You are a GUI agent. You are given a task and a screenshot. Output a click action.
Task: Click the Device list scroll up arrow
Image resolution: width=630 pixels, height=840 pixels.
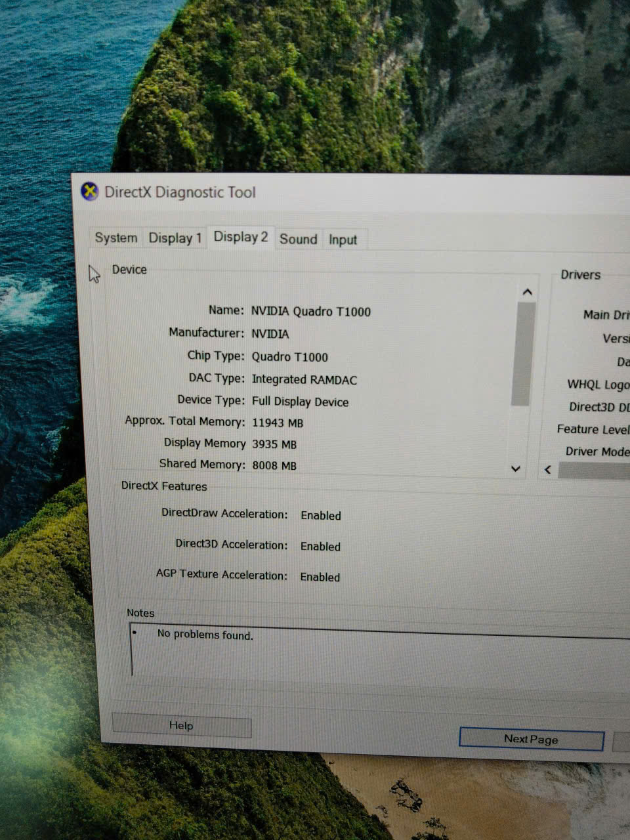click(527, 292)
